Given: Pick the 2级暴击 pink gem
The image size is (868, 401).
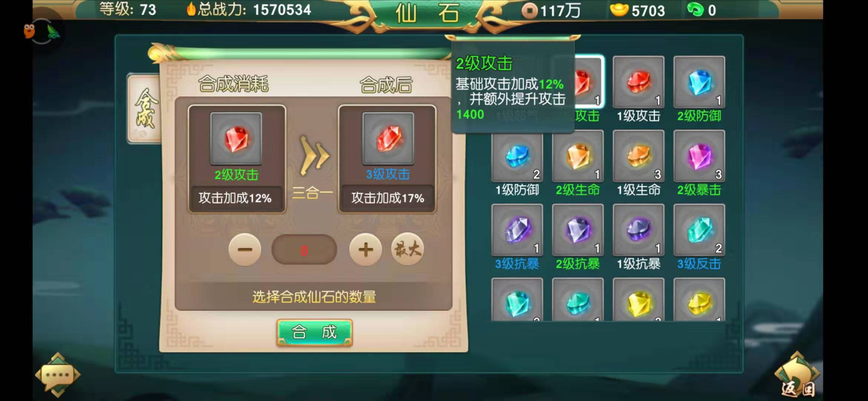Looking at the screenshot, I should point(699,156).
